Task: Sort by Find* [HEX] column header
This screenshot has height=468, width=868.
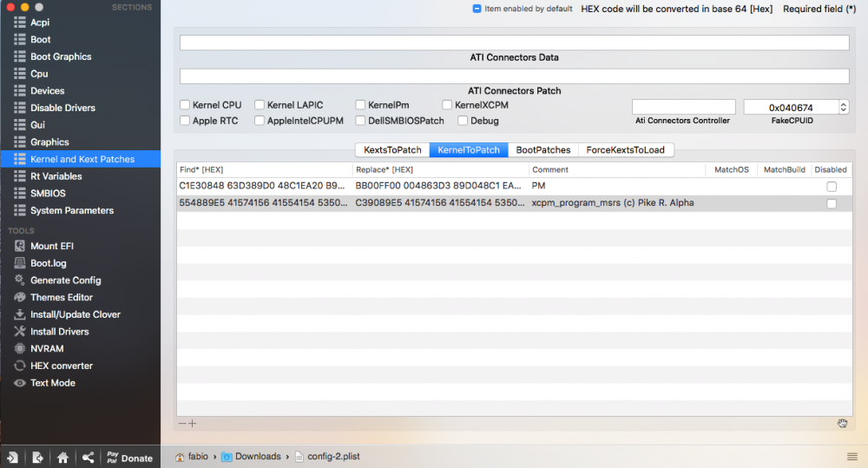Action: (x=265, y=169)
